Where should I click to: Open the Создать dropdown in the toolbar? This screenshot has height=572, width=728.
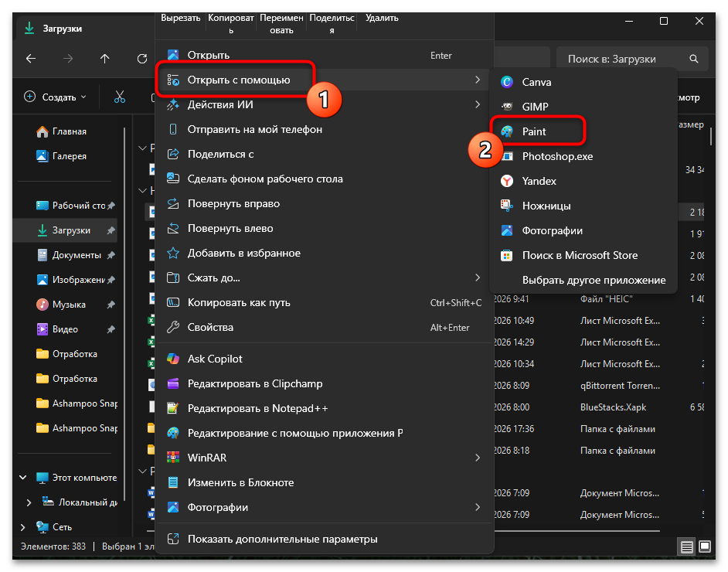click(56, 97)
